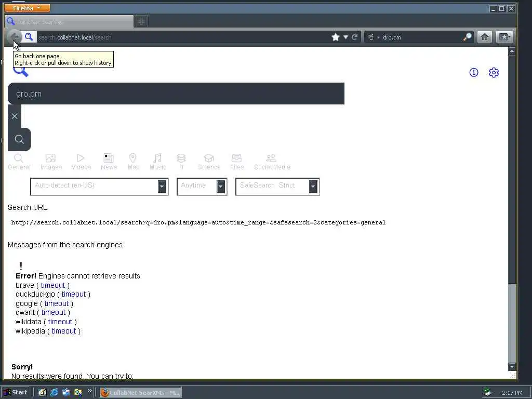Launch Internet Explorer from quick launch
The image size is (532, 399).
point(54,393)
